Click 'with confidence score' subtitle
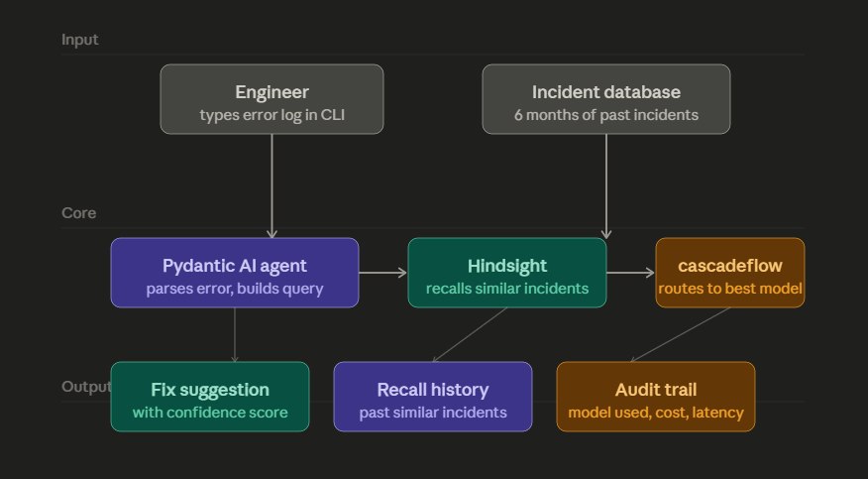Viewport: 868px width, 479px height. pyautogui.click(x=210, y=413)
